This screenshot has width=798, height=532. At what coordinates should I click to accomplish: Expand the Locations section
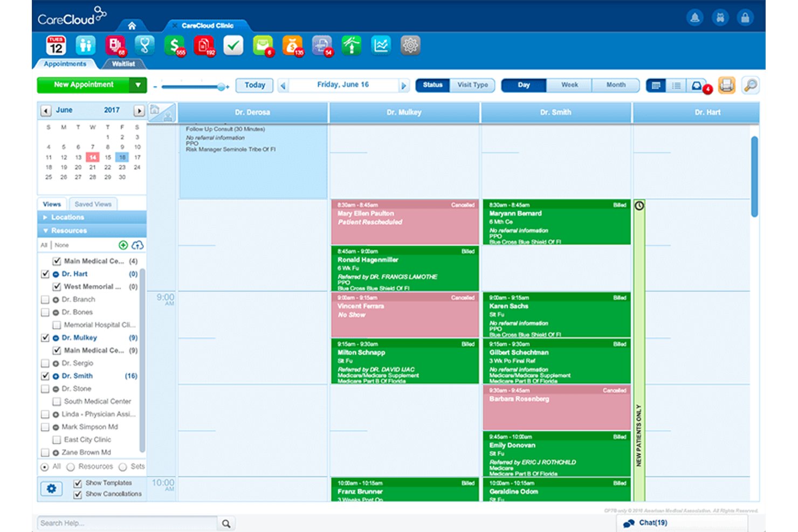pyautogui.click(x=92, y=217)
